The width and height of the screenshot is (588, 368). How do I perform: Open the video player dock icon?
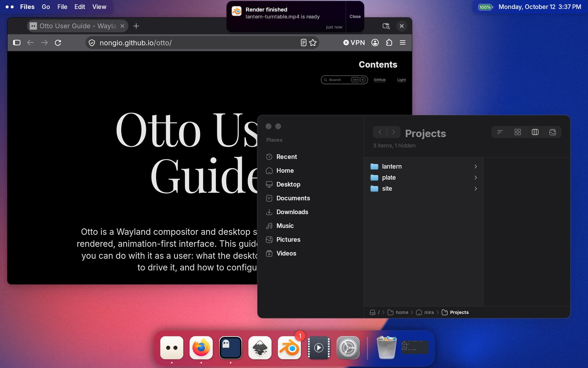(x=319, y=348)
